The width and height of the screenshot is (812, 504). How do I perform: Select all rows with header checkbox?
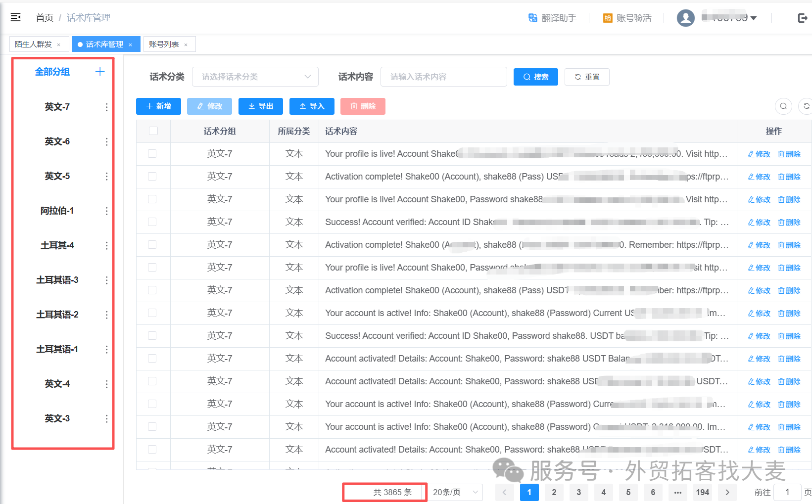(x=153, y=131)
